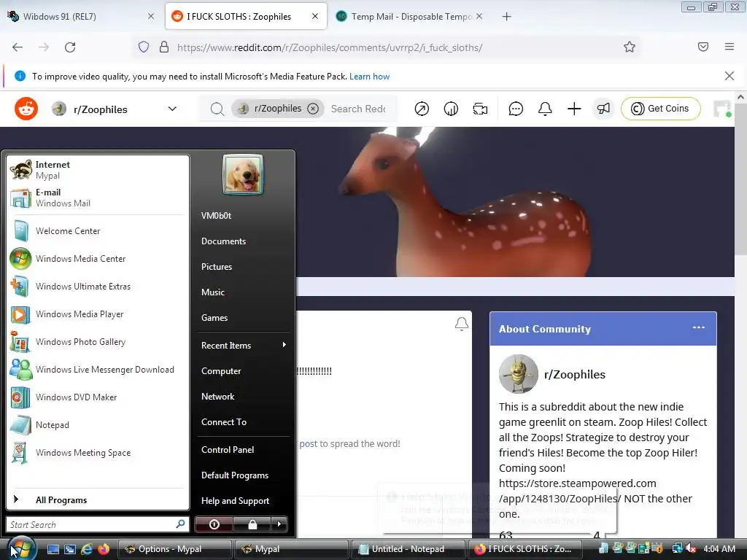
Task: Open the Reddit chat bubble icon
Action: 516,109
